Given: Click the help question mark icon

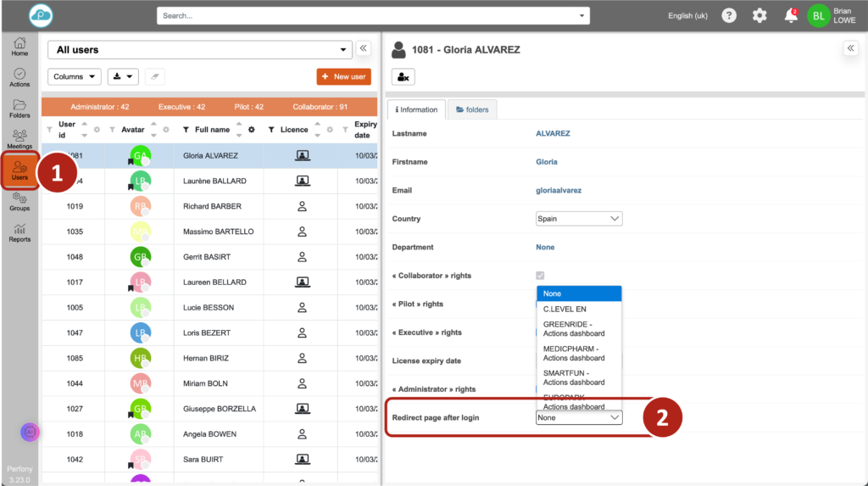Looking at the screenshot, I should tap(728, 15).
